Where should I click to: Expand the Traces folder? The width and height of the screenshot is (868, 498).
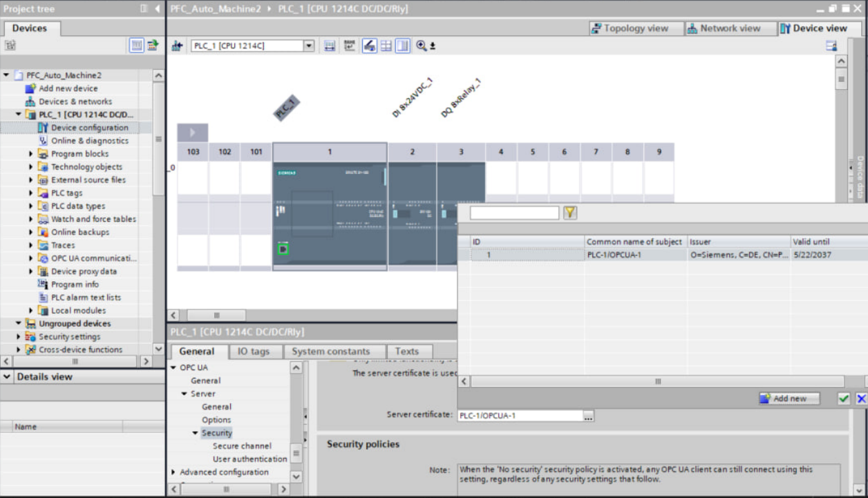[x=31, y=246]
